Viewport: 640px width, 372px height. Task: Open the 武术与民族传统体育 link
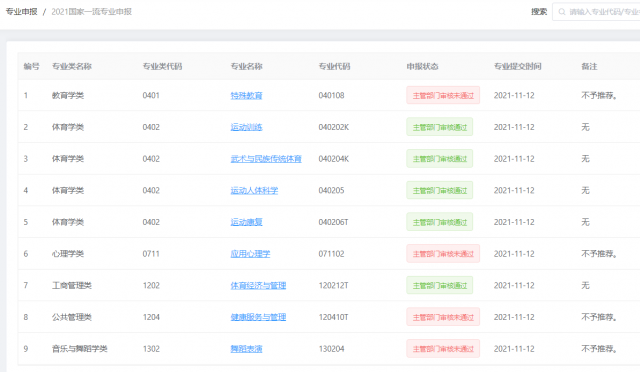[266, 159]
